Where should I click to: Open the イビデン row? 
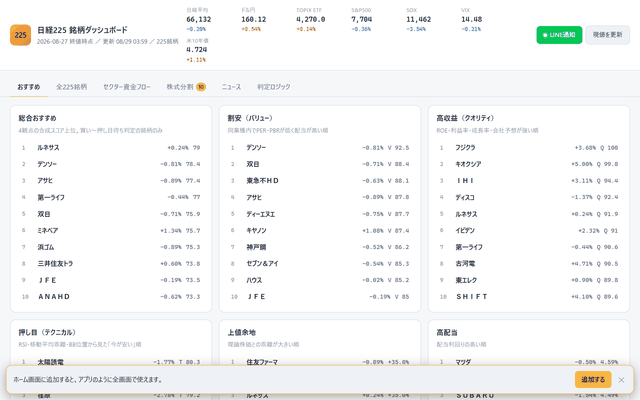pos(529,231)
